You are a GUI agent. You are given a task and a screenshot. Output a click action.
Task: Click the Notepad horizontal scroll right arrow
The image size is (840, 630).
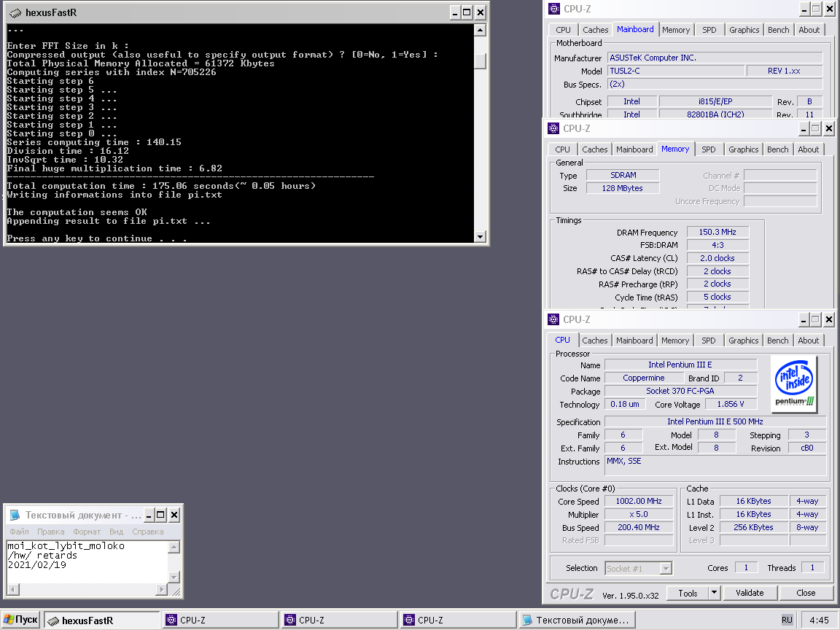pos(161,589)
